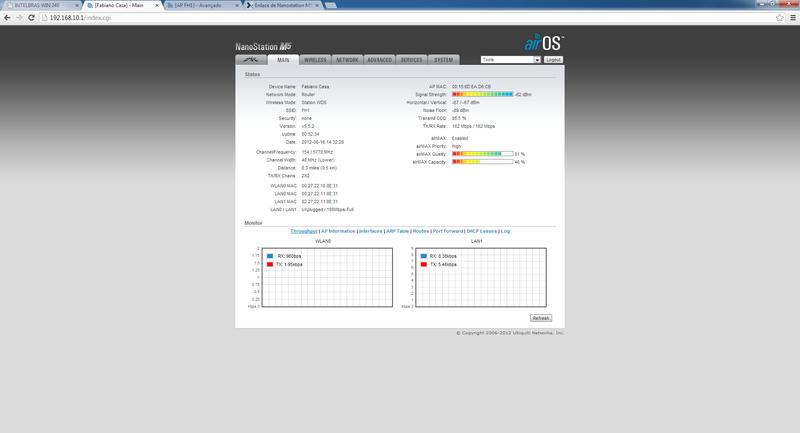The image size is (800, 433).
Task: Select the [Fabiano Casa] - Main browser tab
Action: tap(120, 5)
